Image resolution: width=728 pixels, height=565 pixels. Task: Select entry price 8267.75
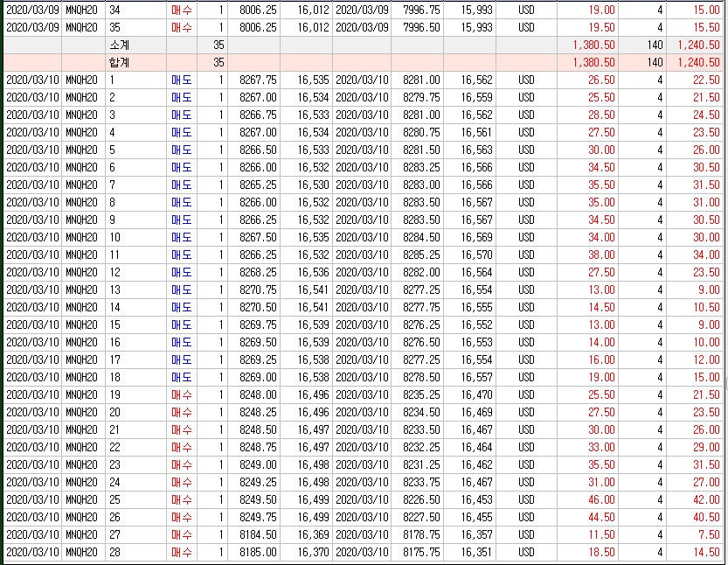pyautogui.click(x=258, y=80)
